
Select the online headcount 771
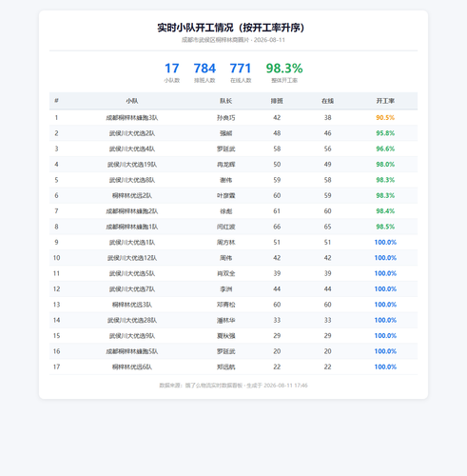(241, 69)
